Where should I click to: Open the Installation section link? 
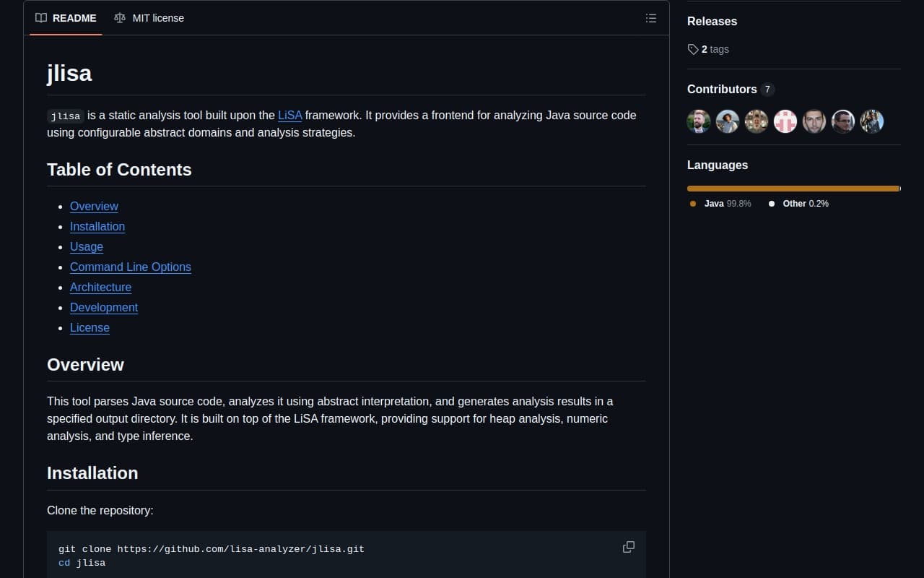[97, 226]
